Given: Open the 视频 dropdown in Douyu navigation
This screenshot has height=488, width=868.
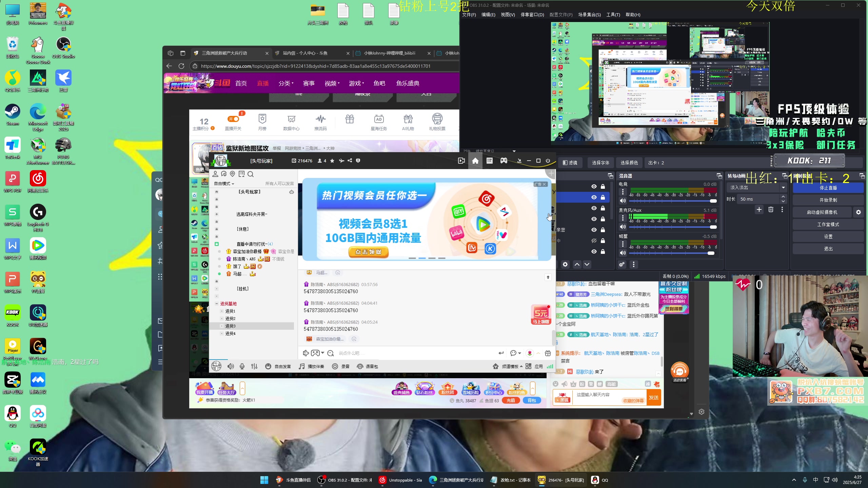Looking at the screenshot, I should pyautogui.click(x=332, y=83).
